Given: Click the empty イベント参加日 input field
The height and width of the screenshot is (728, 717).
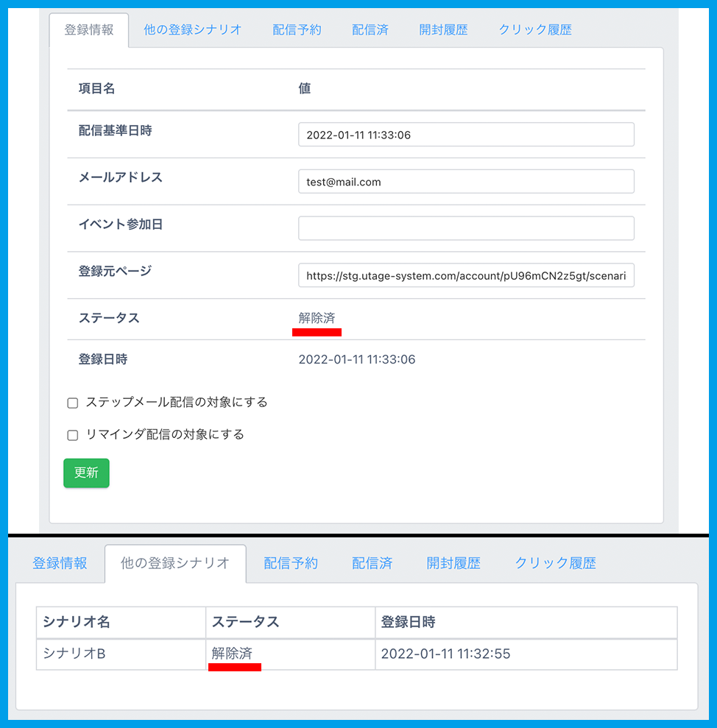Looking at the screenshot, I should [x=466, y=228].
